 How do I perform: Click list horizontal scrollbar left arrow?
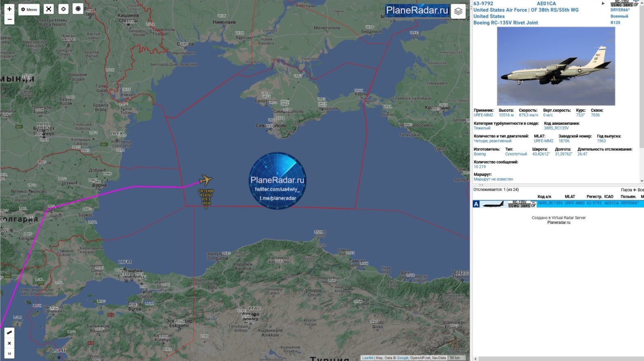(475, 359)
